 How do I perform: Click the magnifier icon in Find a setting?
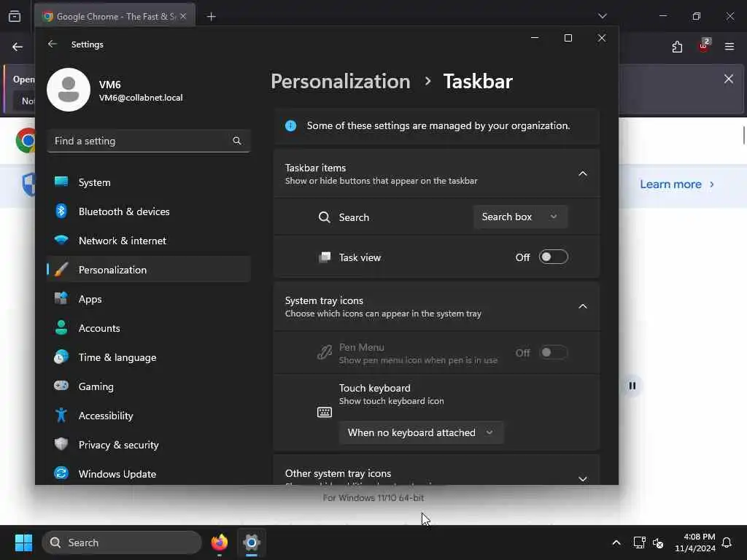pos(237,141)
